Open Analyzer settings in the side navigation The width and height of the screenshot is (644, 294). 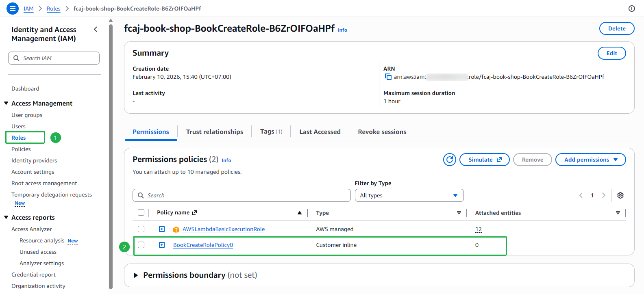(x=42, y=263)
